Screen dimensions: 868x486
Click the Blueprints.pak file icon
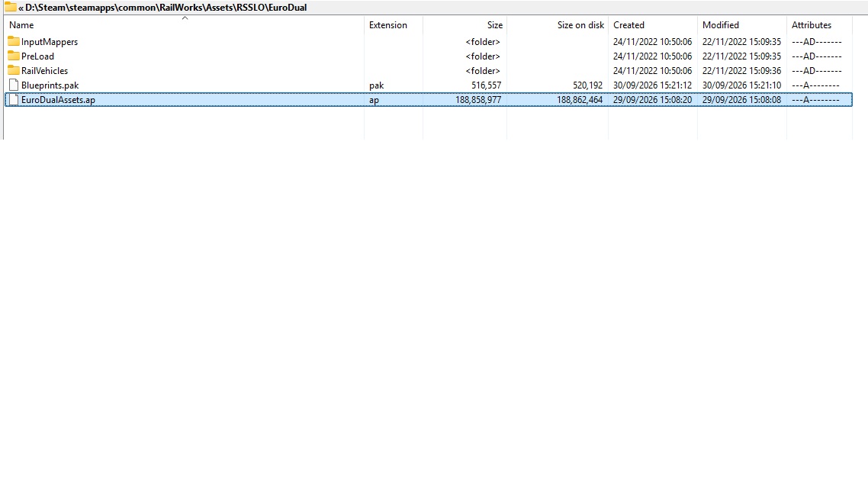tap(14, 85)
